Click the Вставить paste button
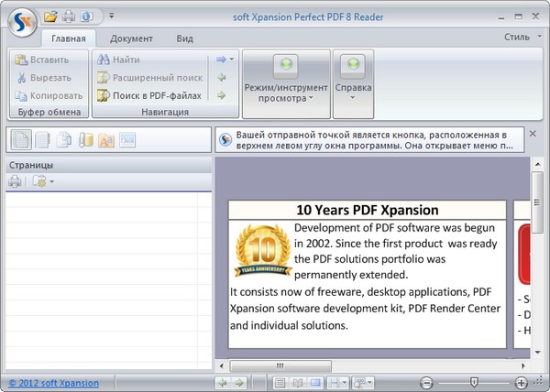 pyautogui.click(x=42, y=60)
